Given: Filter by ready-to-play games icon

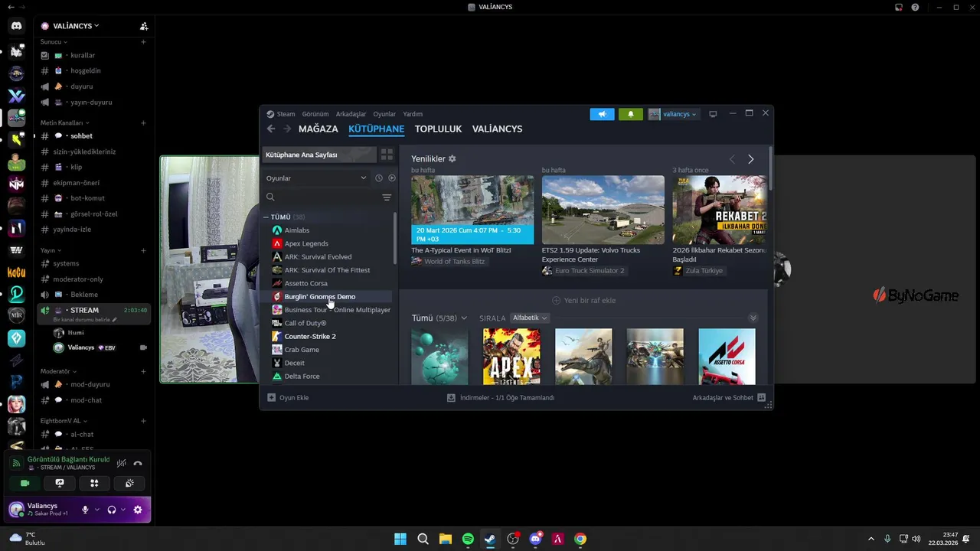Looking at the screenshot, I should click(391, 178).
